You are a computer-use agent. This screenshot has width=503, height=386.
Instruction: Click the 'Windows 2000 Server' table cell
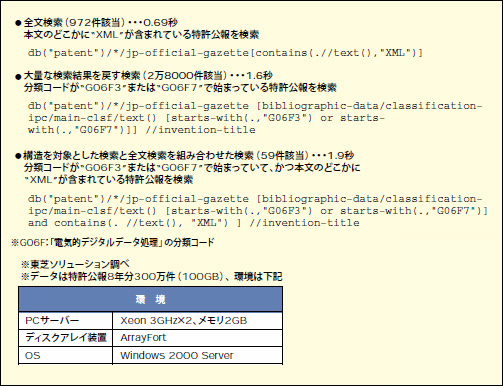[198, 356]
